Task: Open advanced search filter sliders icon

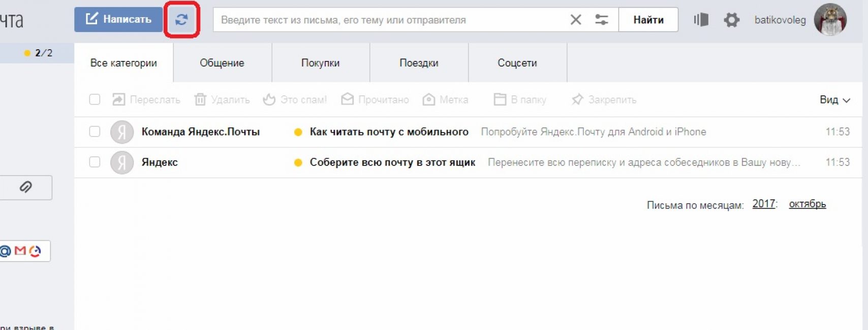Action: 601,20
